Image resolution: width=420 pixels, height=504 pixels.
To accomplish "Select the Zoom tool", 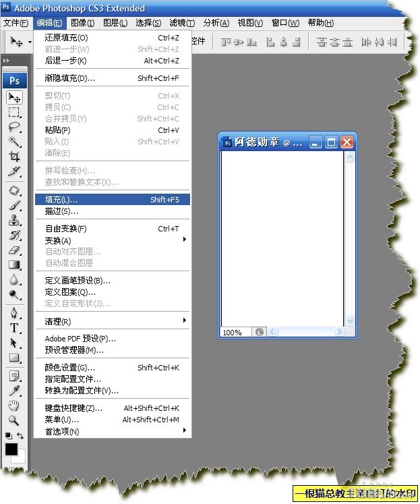I will (x=14, y=420).
